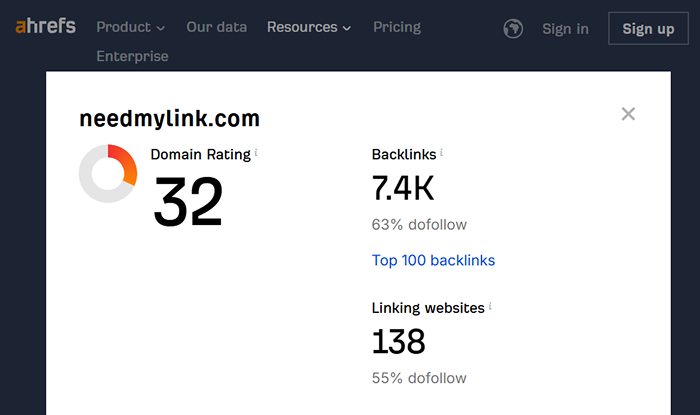This screenshot has height=415, width=700.
Task: Open the language globe icon
Action: pyautogui.click(x=513, y=29)
